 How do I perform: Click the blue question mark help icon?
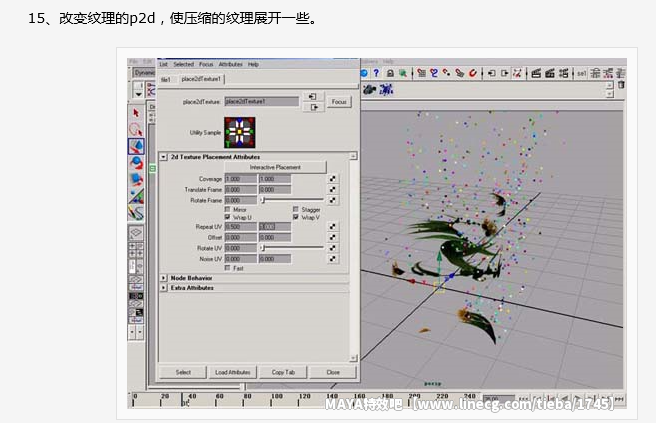point(376,73)
